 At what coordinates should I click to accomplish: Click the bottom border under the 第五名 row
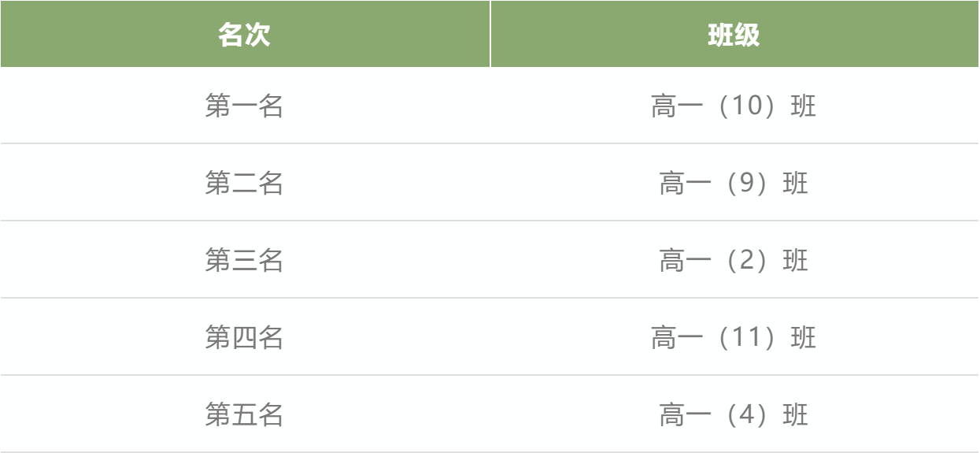point(490,451)
